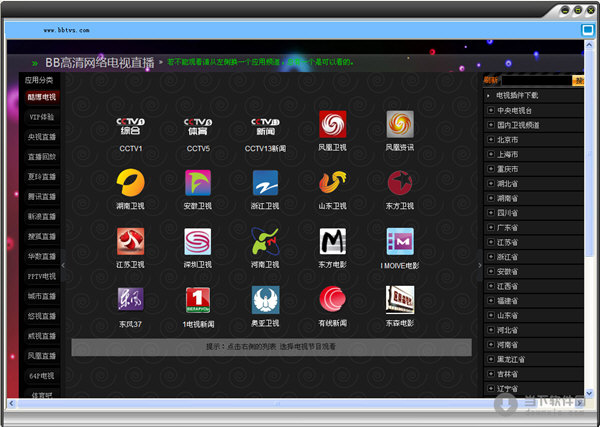Screen dimensions: 600x427
Task: Open the 河南卫视 channel icon
Action: pyautogui.click(x=265, y=241)
